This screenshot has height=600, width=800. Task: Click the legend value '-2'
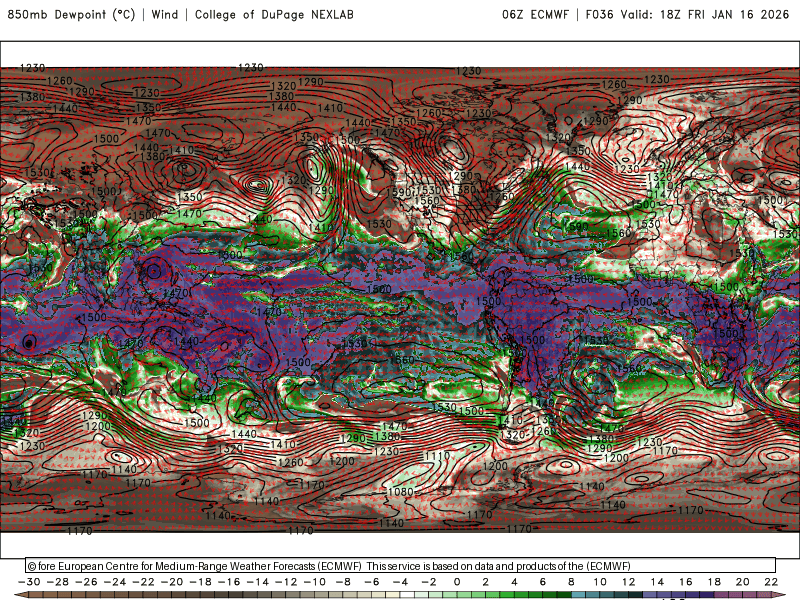(x=429, y=582)
